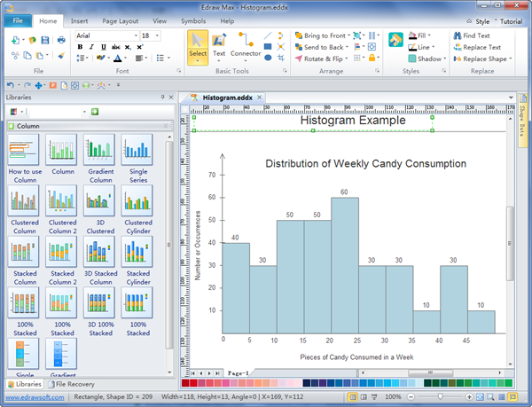Click the Bring to Front icon
This screenshot has height=407, width=532.
(x=299, y=35)
